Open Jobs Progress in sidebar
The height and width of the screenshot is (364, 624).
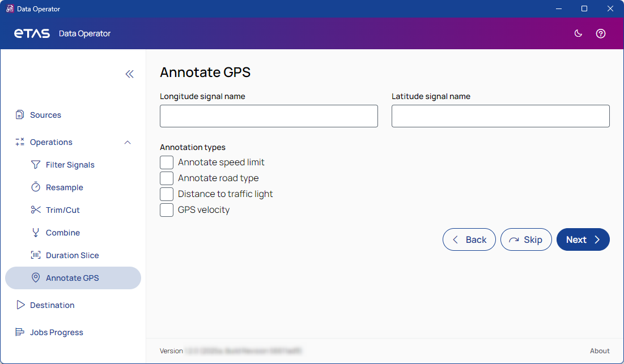click(56, 332)
